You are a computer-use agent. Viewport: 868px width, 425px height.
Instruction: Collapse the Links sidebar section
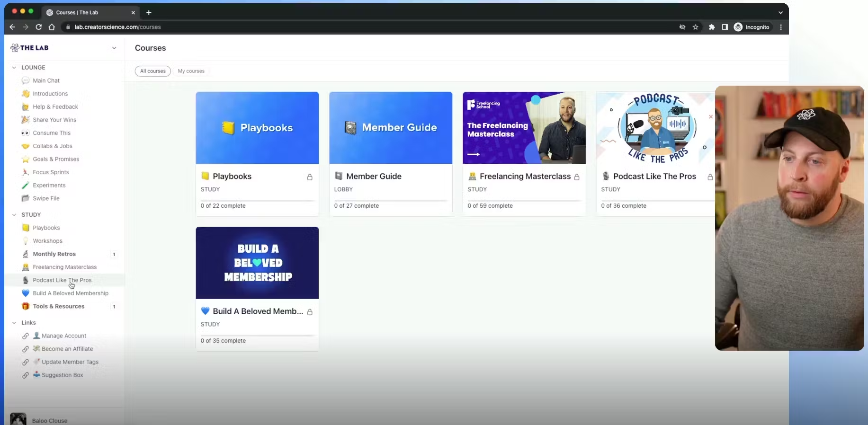14,323
